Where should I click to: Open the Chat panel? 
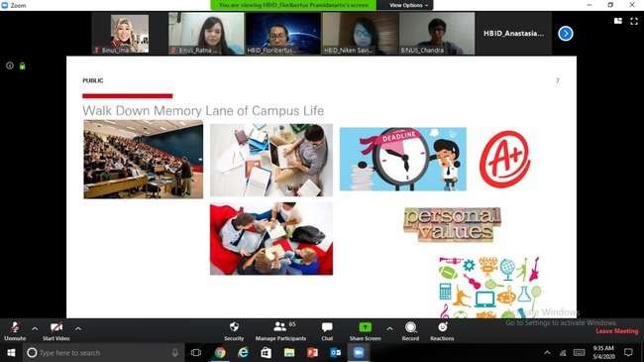click(327, 330)
